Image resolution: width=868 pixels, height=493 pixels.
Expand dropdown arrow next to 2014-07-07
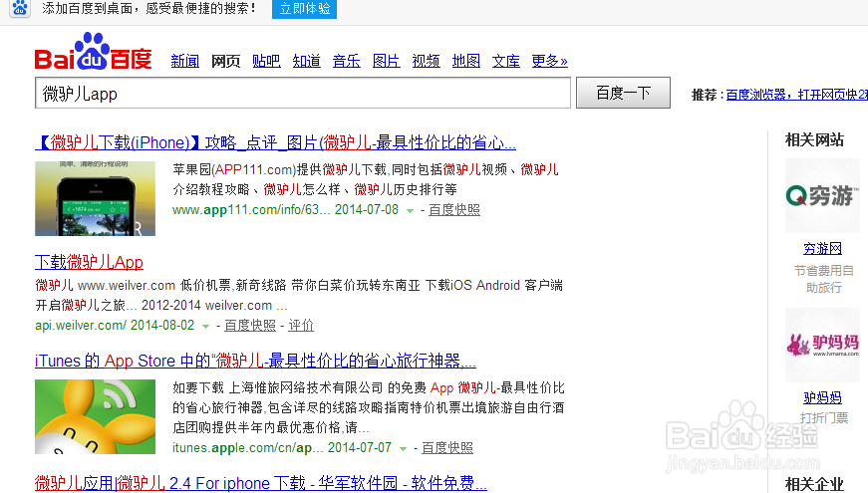point(403,449)
